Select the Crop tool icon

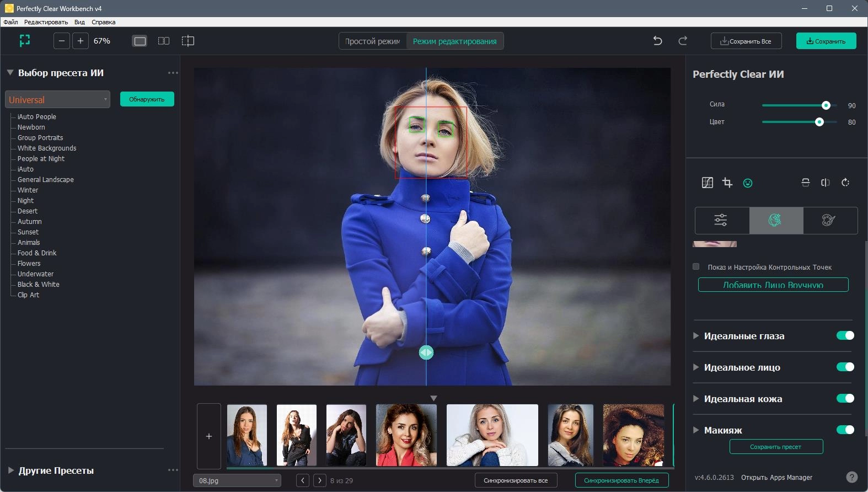(x=727, y=183)
